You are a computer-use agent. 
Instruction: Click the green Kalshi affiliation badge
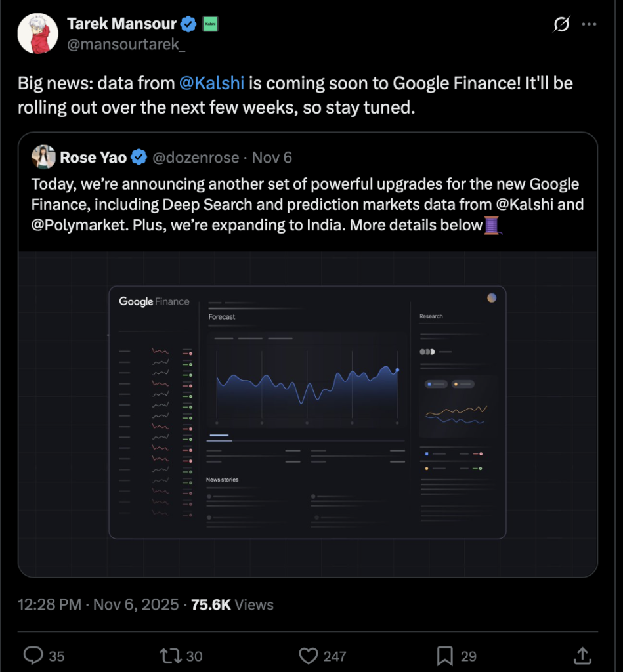point(211,24)
